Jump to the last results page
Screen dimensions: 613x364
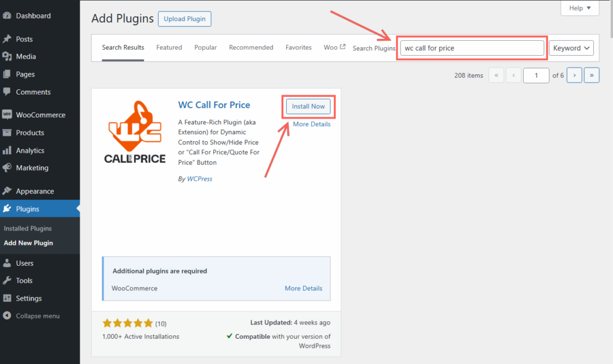coord(591,75)
